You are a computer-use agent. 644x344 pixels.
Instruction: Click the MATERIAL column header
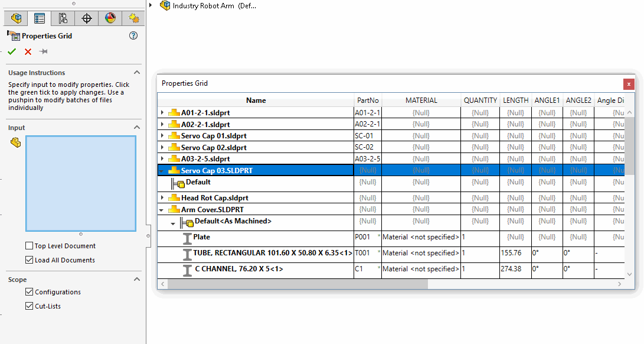(x=421, y=100)
